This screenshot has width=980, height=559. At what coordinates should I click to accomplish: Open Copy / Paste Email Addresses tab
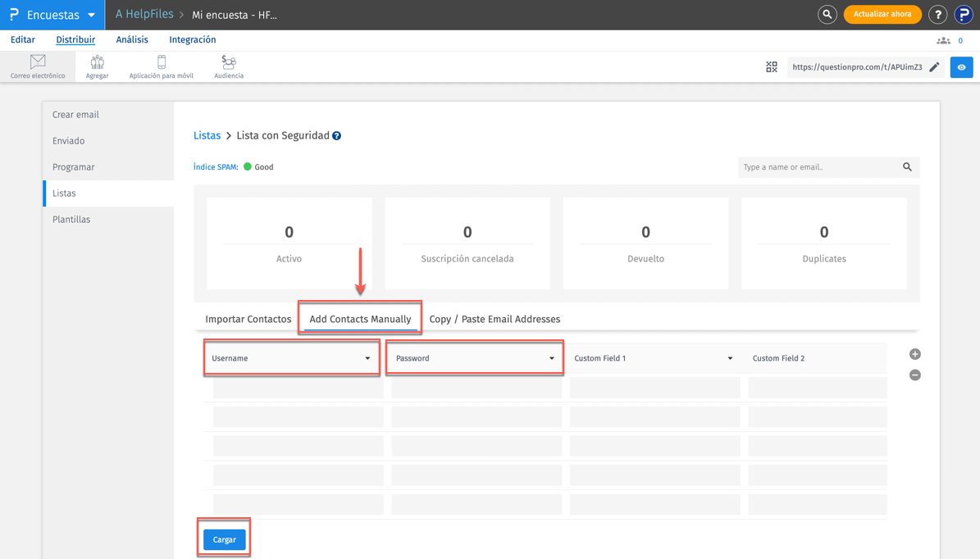pos(495,319)
